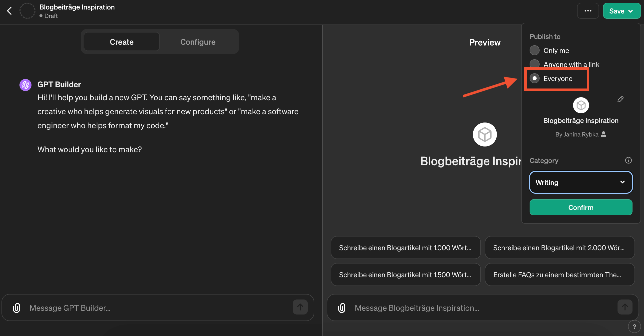Click the Category info icon

[x=628, y=160]
